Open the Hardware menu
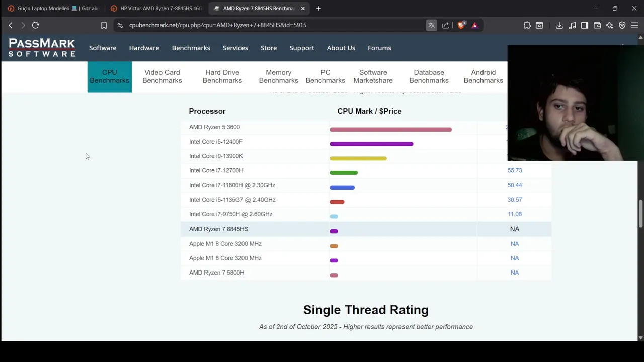The width and height of the screenshot is (644, 362). click(x=144, y=48)
